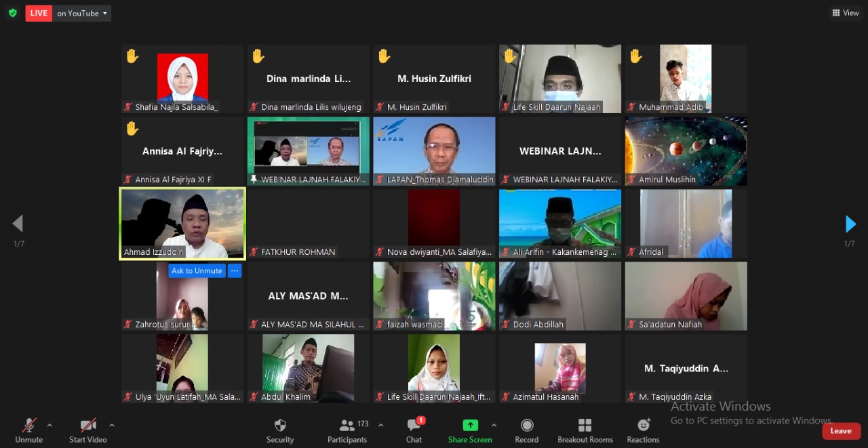Open the Reactions menu
This screenshot has height=448, width=868.
coord(643,426)
